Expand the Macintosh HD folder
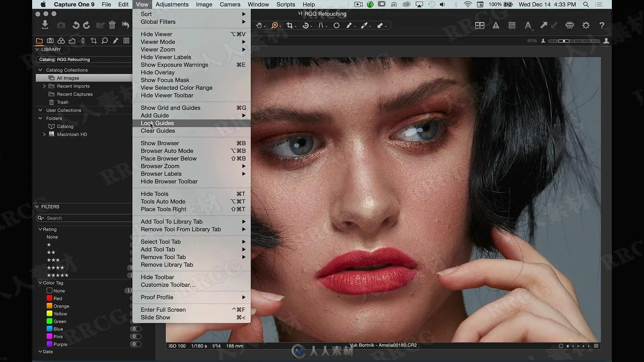The width and height of the screenshot is (644, 362). 44,134
